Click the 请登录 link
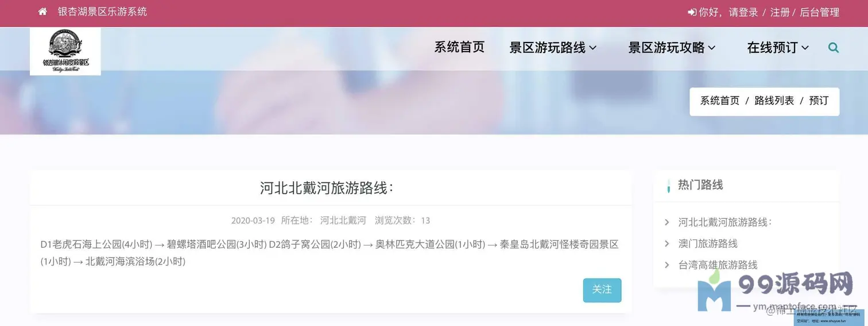 tap(743, 12)
